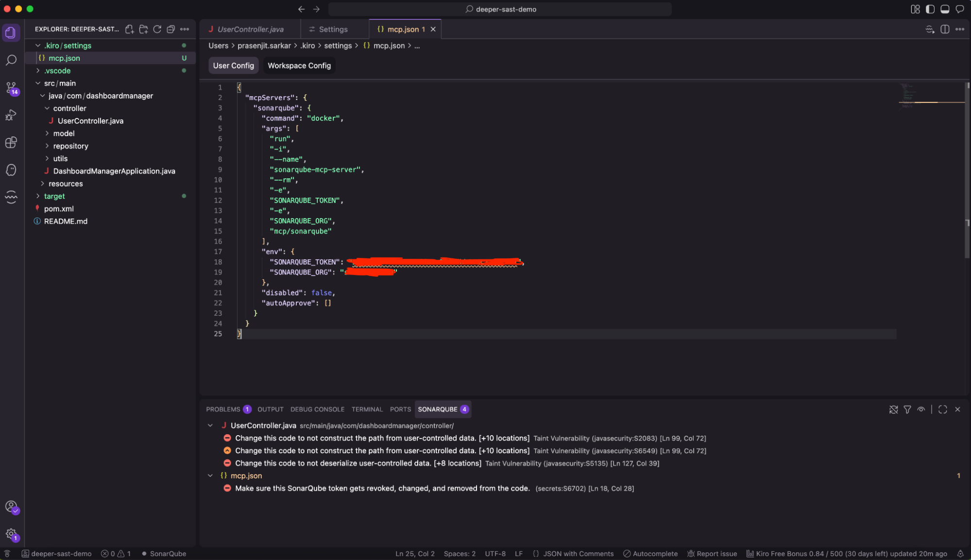
Task: Open Source Control with 14 changes
Action: click(x=11, y=88)
